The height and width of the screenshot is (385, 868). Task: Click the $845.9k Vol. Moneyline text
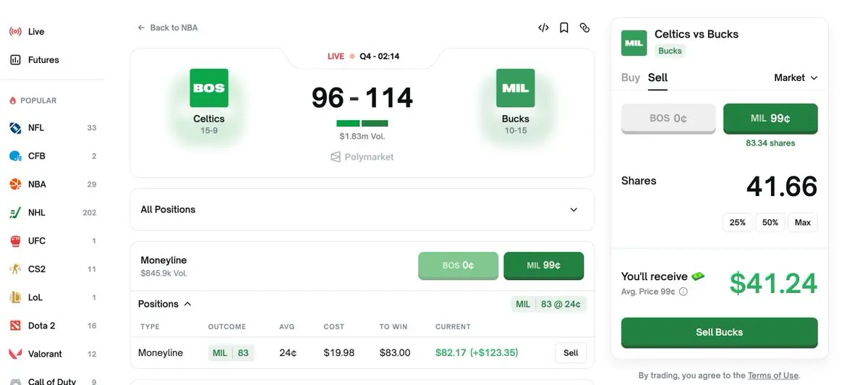click(164, 274)
